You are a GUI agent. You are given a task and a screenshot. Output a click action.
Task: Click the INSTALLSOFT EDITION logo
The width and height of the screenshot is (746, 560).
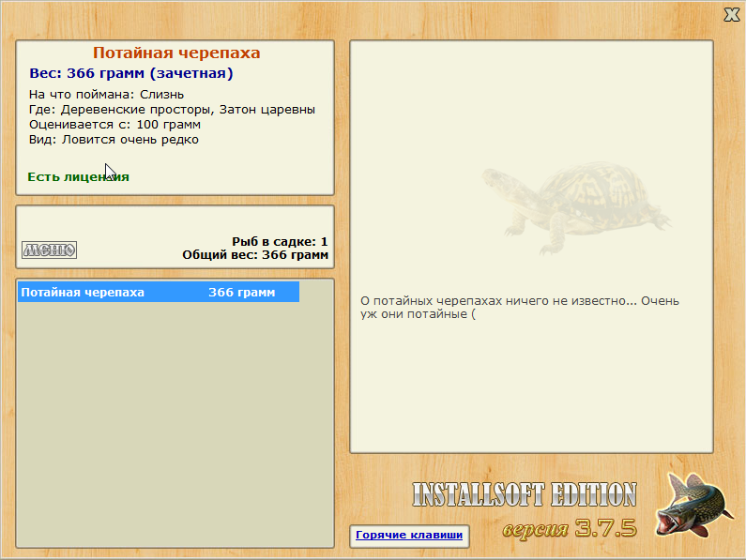tap(525, 494)
